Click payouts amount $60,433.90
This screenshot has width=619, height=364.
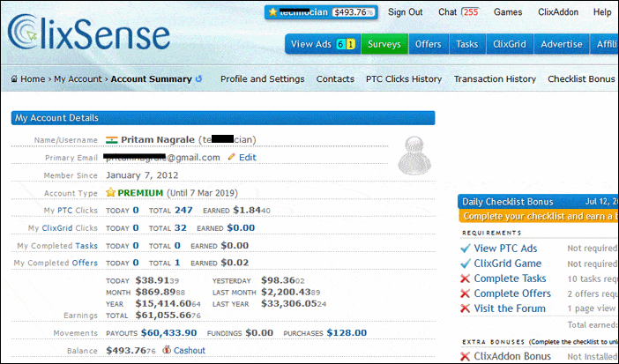pos(169,333)
